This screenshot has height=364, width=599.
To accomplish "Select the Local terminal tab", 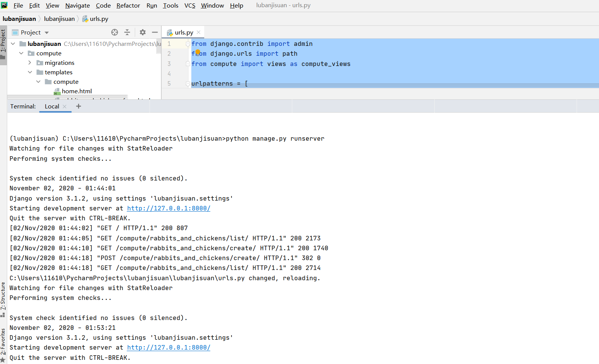I will (52, 106).
